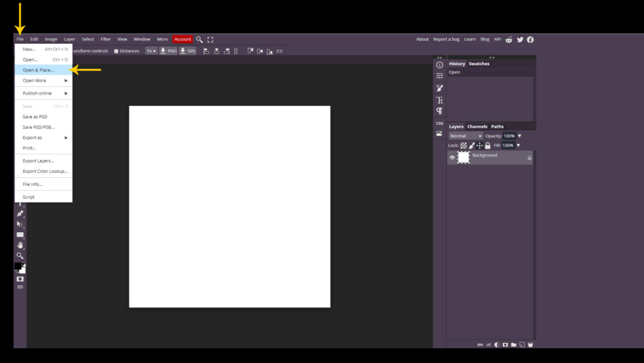The image size is (644, 363).
Task: Select the Rectangle shape tool
Action: (20, 235)
